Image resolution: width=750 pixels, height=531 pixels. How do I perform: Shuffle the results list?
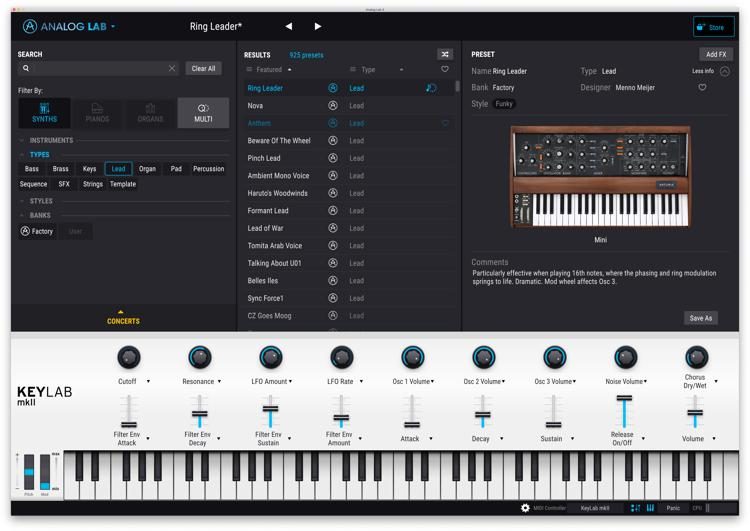coord(445,55)
